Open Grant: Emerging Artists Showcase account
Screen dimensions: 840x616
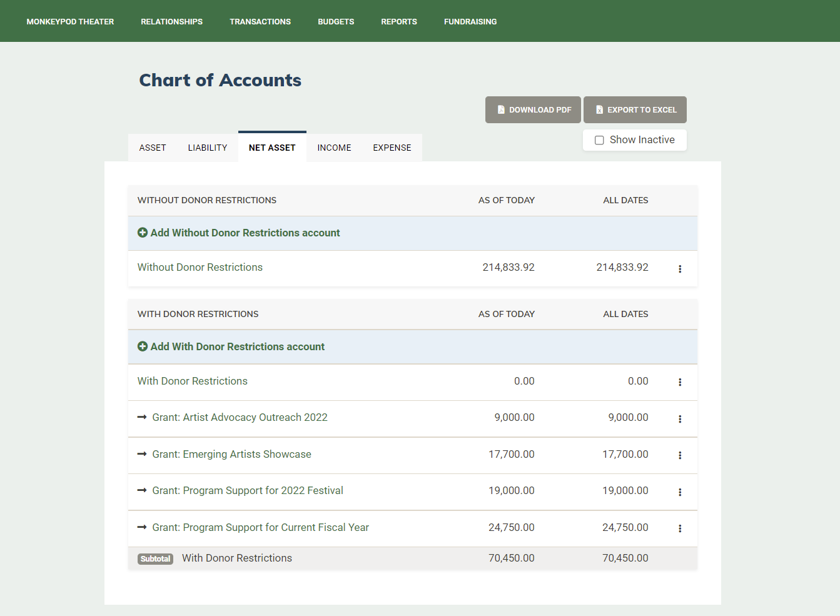[x=231, y=454]
